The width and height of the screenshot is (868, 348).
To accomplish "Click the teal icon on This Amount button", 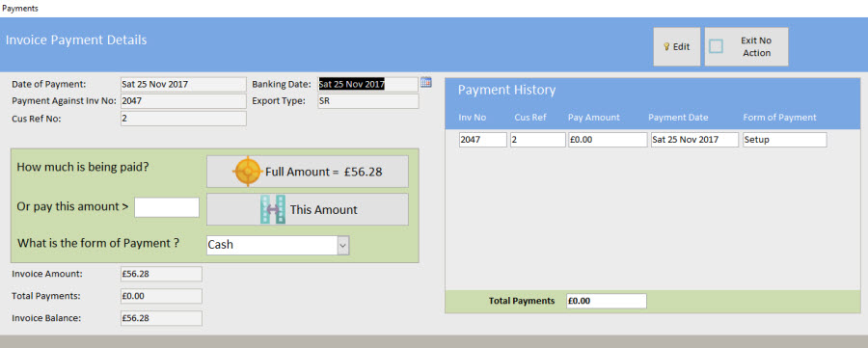I will pos(273,209).
